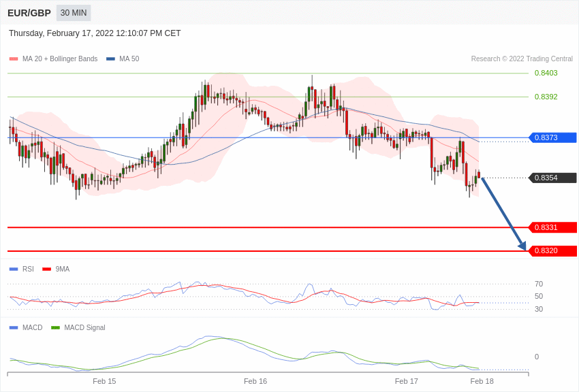Click the 9MA red legend swatch

tap(47, 269)
